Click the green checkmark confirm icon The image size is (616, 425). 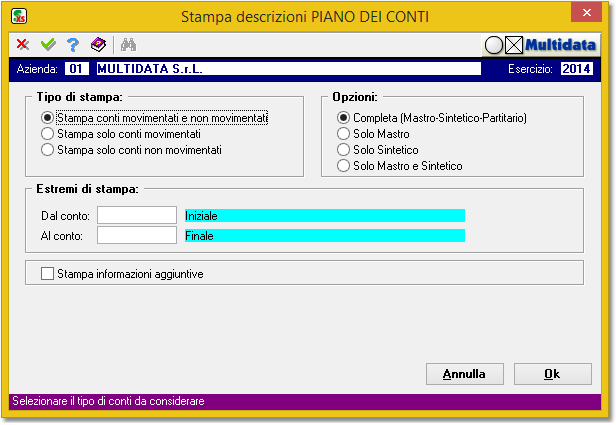click(48, 44)
